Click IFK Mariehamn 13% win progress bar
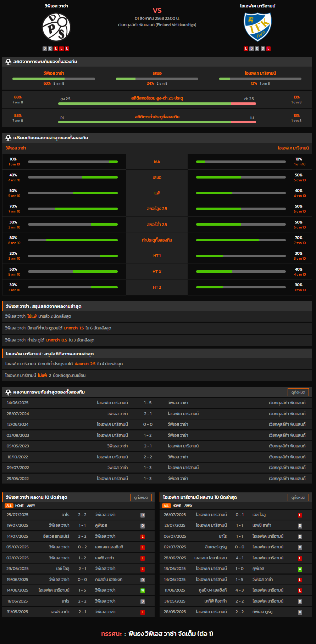 pos(260,79)
